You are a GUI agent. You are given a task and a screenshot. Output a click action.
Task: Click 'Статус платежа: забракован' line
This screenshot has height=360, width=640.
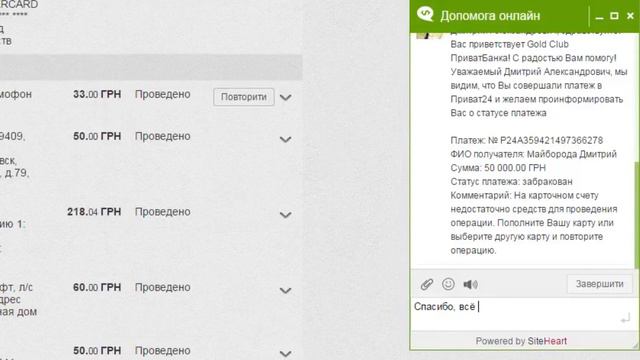(511, 182)
